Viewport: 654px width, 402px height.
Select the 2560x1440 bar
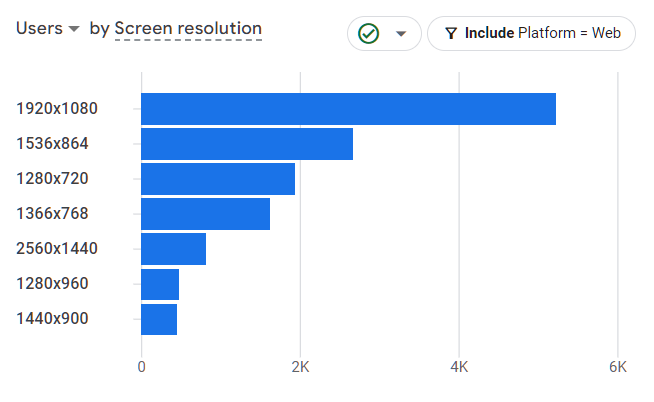click(174, 249)
